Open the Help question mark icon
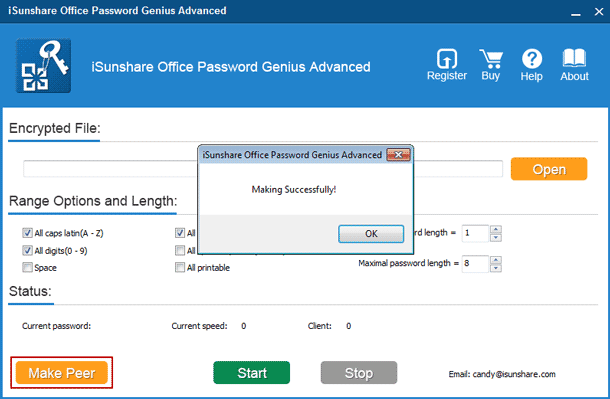The height and width of the screenshot is (399, 610). click(x=532, y=59)
